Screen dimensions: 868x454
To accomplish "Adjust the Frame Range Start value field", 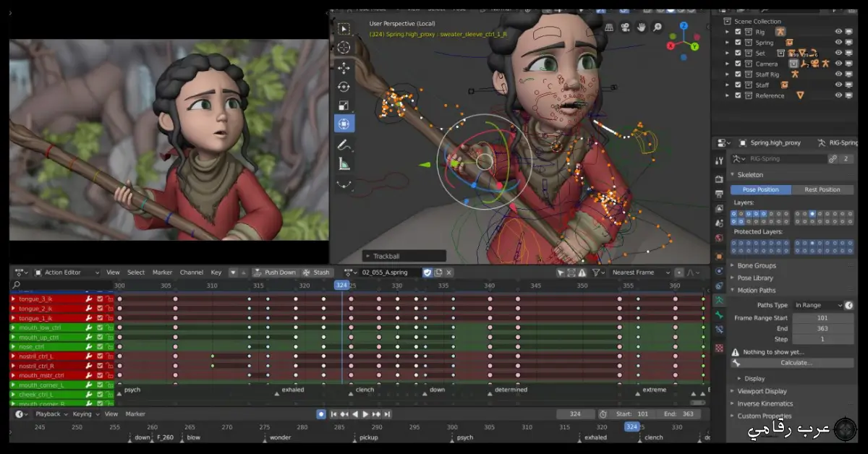I will click(x=822, y=317).
